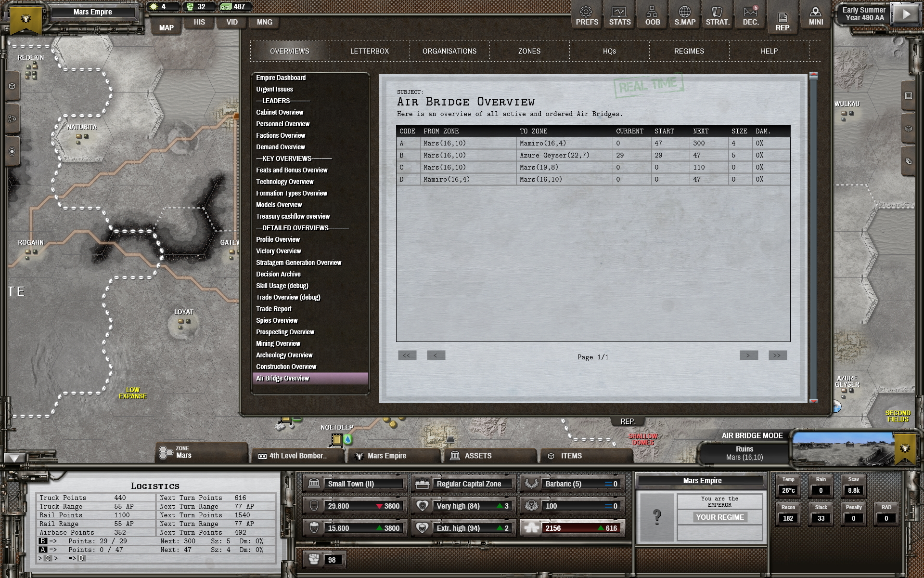Switch to the ORGANISATIONS tab
The image size is (924, 578).
click(449, 51)
